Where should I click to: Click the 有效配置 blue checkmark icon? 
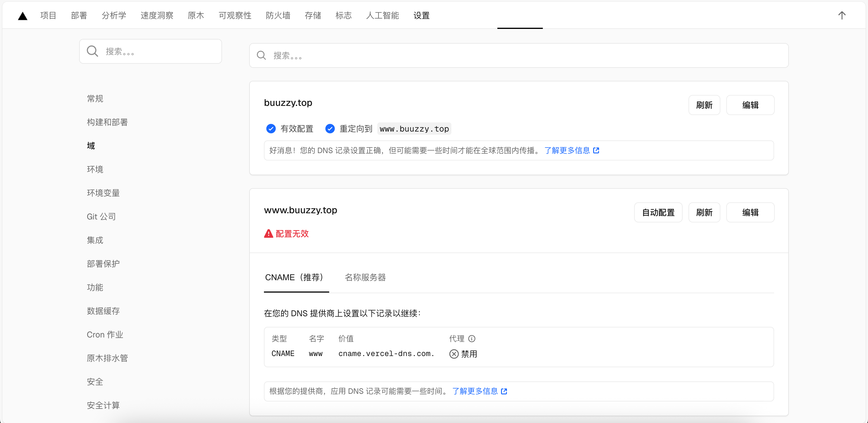(x=271, y=129)
